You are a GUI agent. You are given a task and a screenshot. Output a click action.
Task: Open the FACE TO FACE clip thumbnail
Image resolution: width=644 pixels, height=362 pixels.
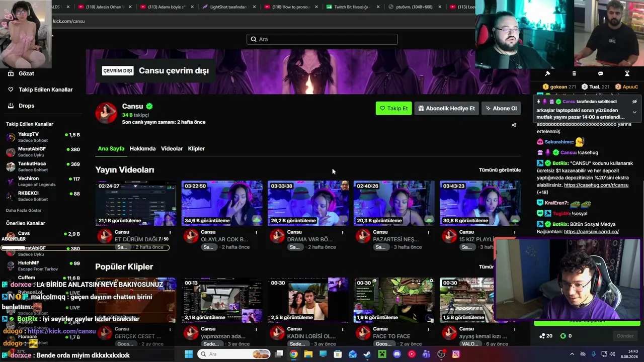[x=394, y=300]
